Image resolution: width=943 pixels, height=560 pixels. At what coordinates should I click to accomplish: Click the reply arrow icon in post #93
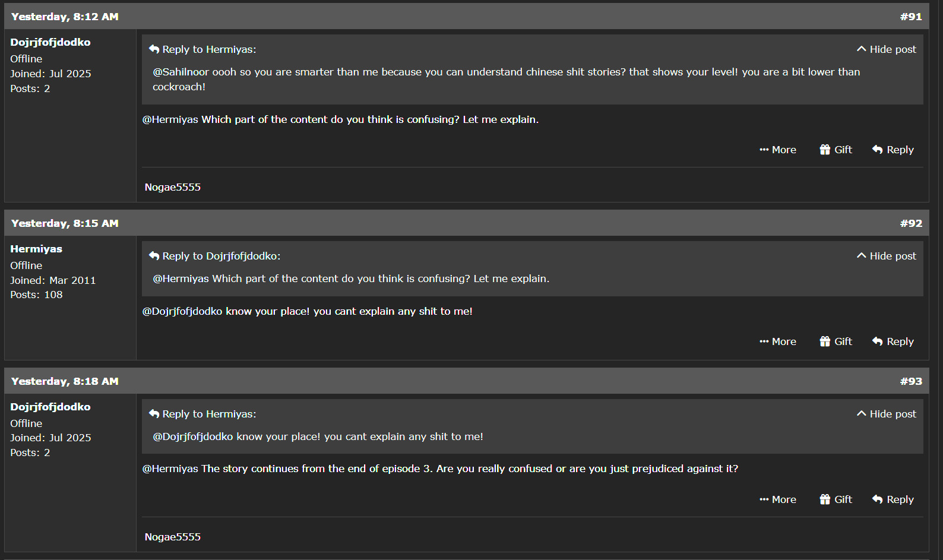pos(877,499)
